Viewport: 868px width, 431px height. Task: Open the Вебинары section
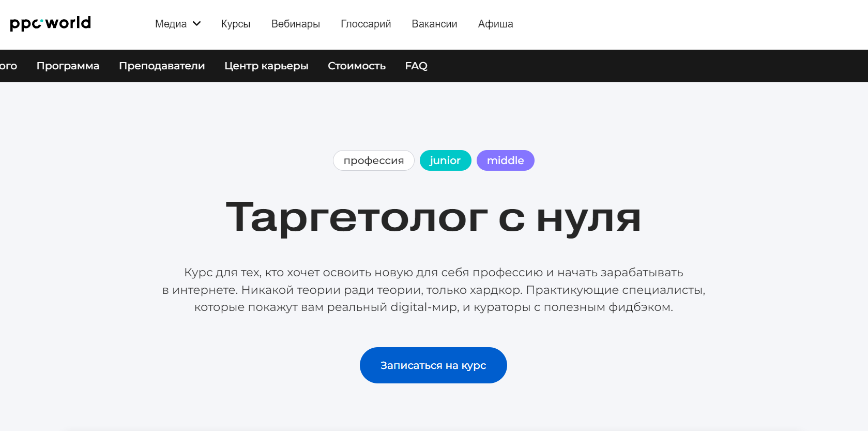click(295, 24)
